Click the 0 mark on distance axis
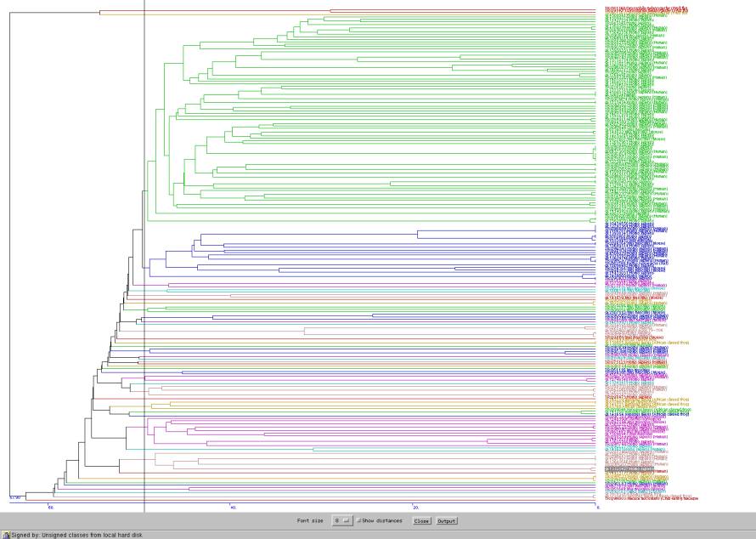The width and height of the screenshot is (756, 539). 597,508
